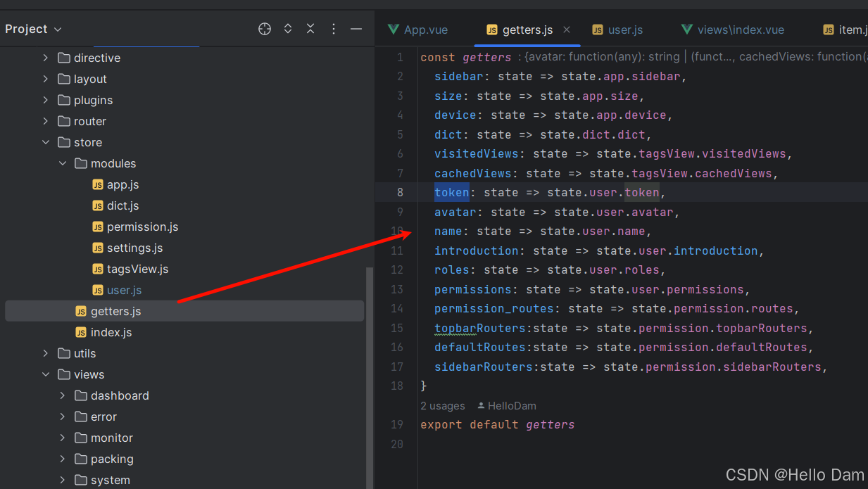Hide the Project tool window
The height and width of the screenshot is (489, 868).
click(x=356, y=29)
